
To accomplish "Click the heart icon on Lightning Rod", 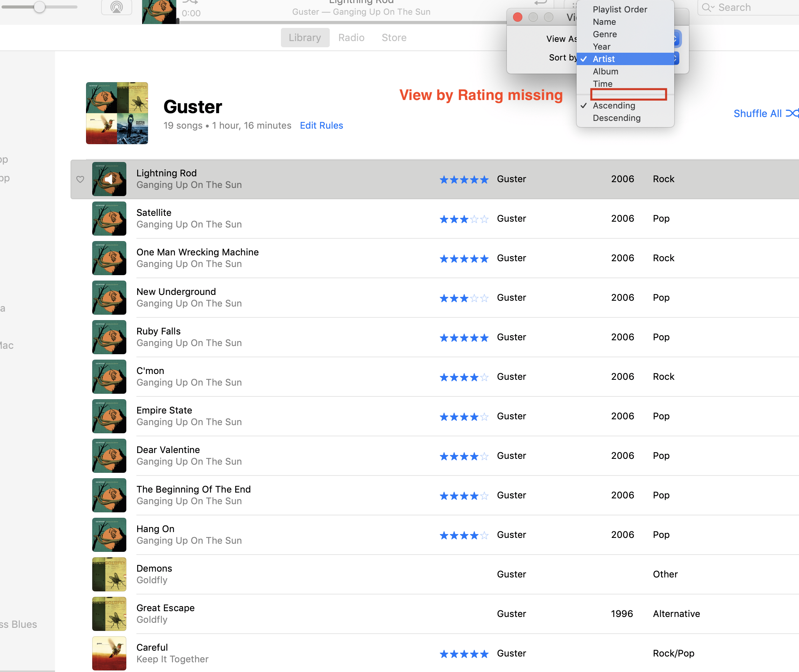I will pos(80,179).
